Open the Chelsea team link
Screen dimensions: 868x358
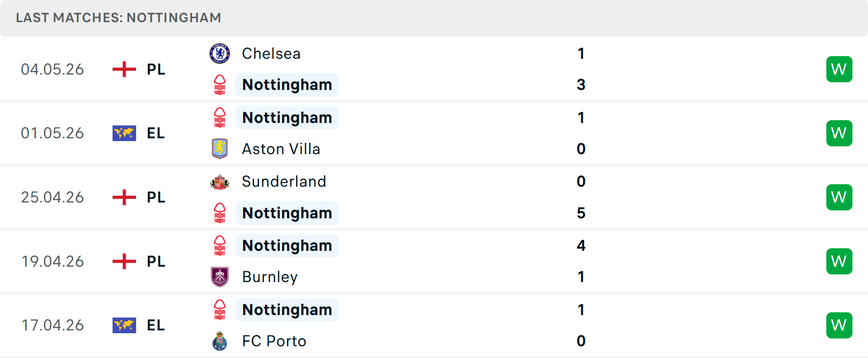tap(271, 53)
